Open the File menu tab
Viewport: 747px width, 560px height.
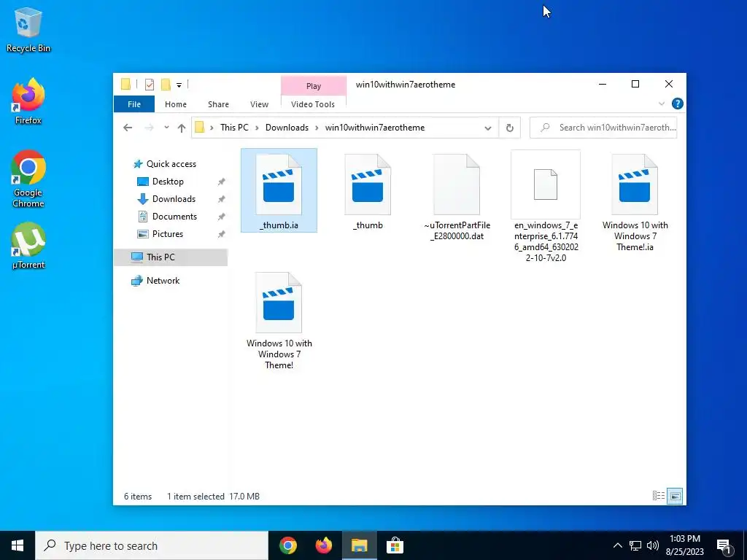(x=134, y=104)
